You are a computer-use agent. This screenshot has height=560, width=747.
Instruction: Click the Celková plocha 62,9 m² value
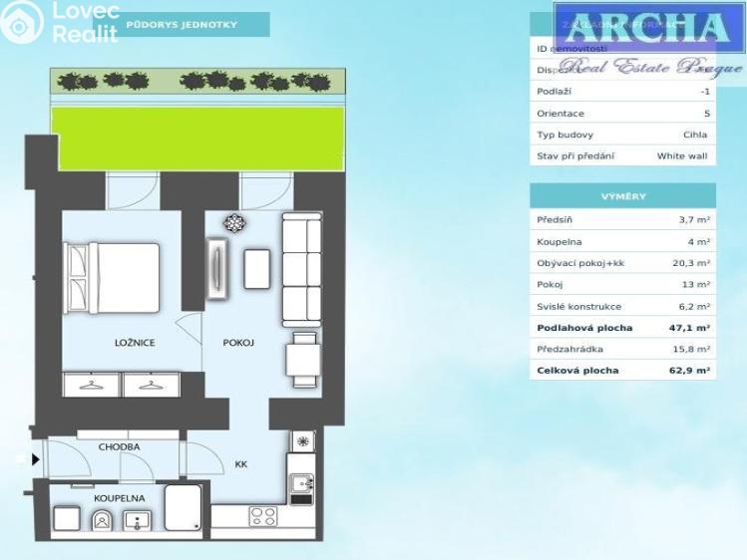point(690,371)
